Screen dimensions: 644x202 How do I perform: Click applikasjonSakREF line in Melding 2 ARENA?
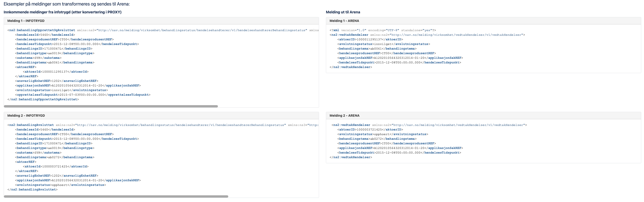(x=400, y=148)
